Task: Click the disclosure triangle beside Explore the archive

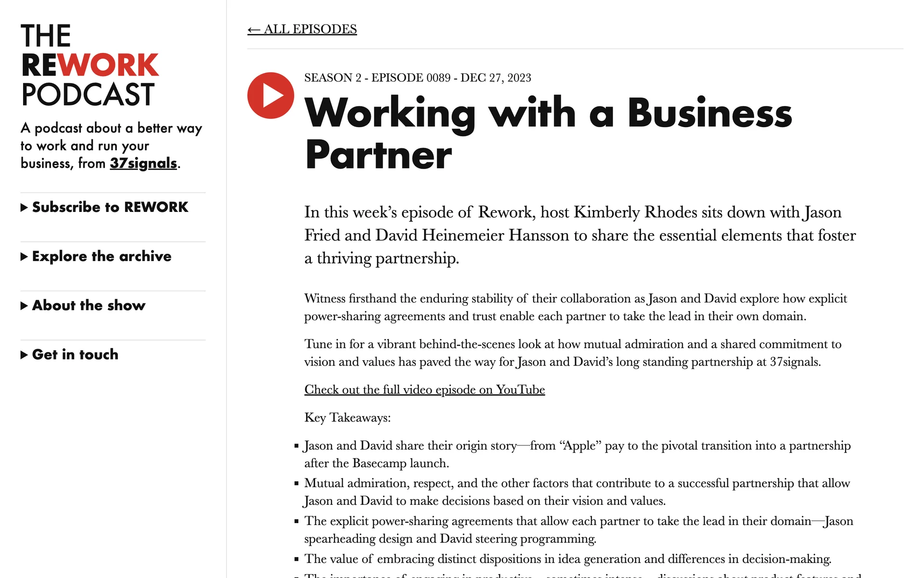Action: click(24, 257)
